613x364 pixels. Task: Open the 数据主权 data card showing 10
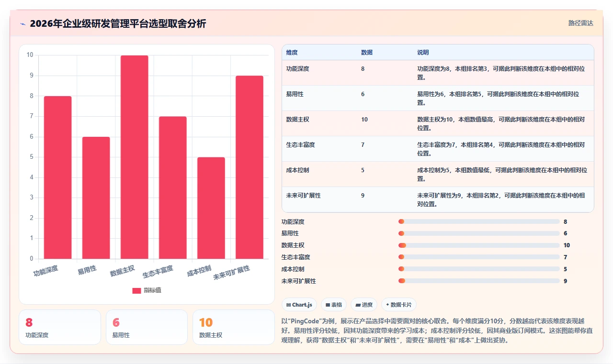[233, 327]
